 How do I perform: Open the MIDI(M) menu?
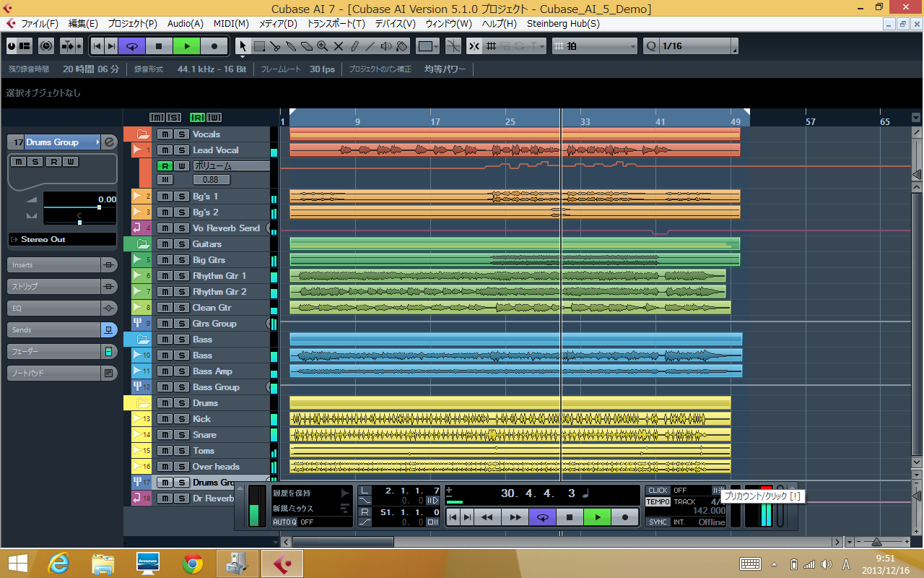click(231, 23)
